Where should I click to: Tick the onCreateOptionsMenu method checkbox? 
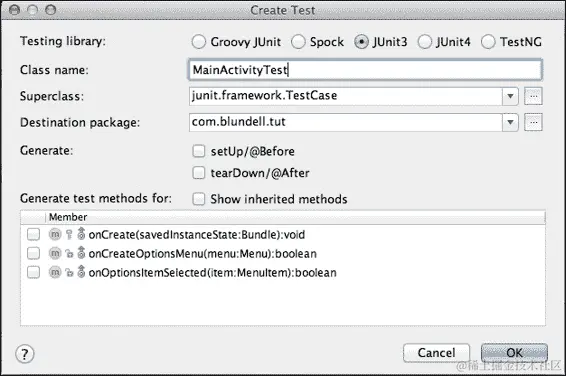(34, 253)
